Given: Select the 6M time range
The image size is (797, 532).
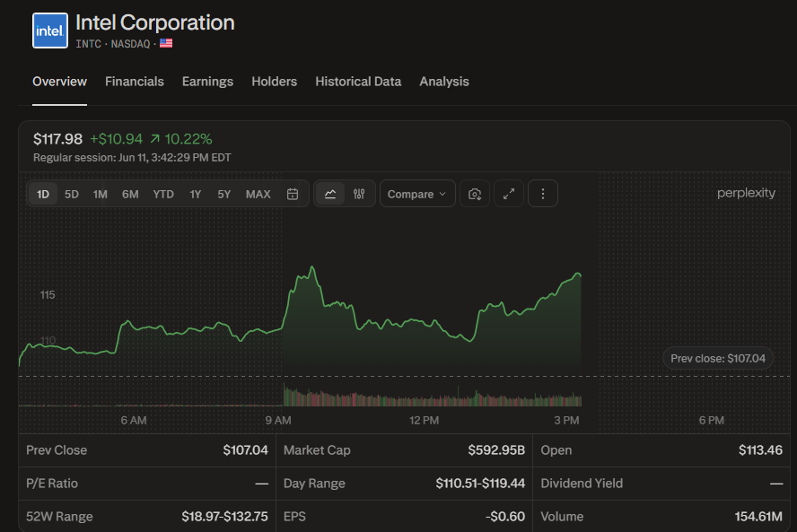Looking at the screenshot, I should (130, 194).
